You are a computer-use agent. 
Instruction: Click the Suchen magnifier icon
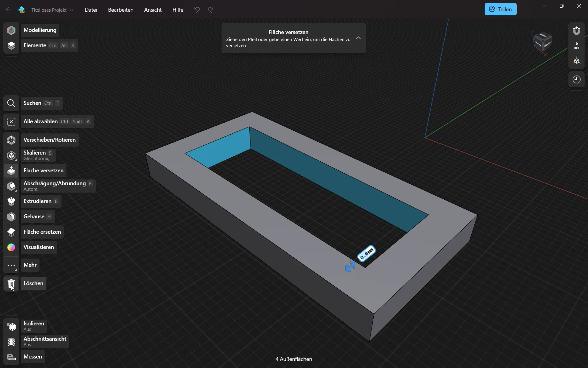pyautogui.click(x=11, y=103)
